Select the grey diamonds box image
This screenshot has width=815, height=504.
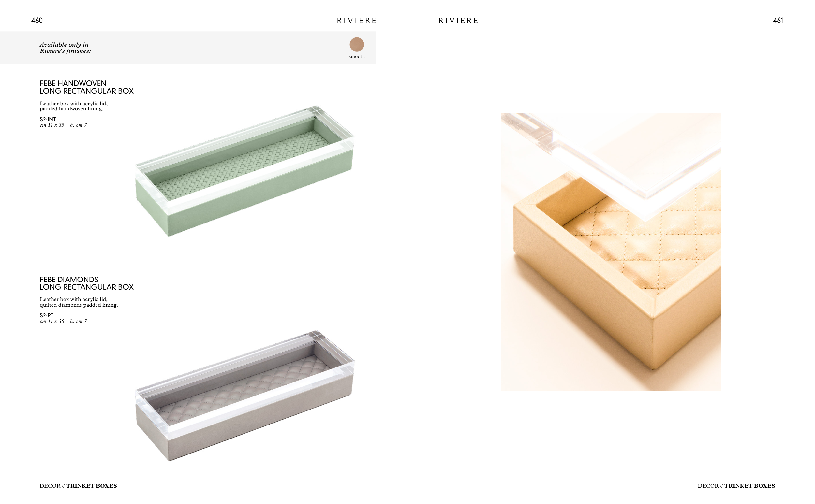(245, 396)
